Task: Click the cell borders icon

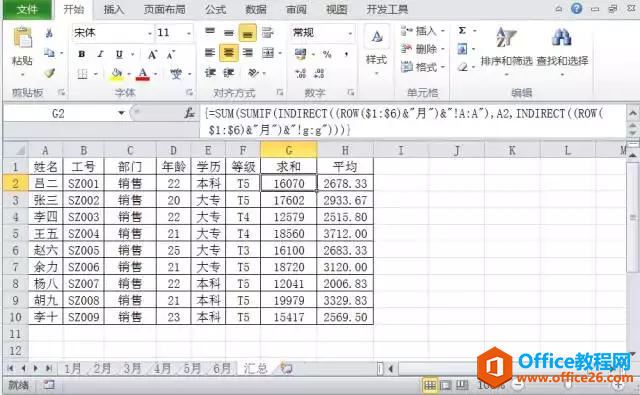Action: tap(82, 74)
